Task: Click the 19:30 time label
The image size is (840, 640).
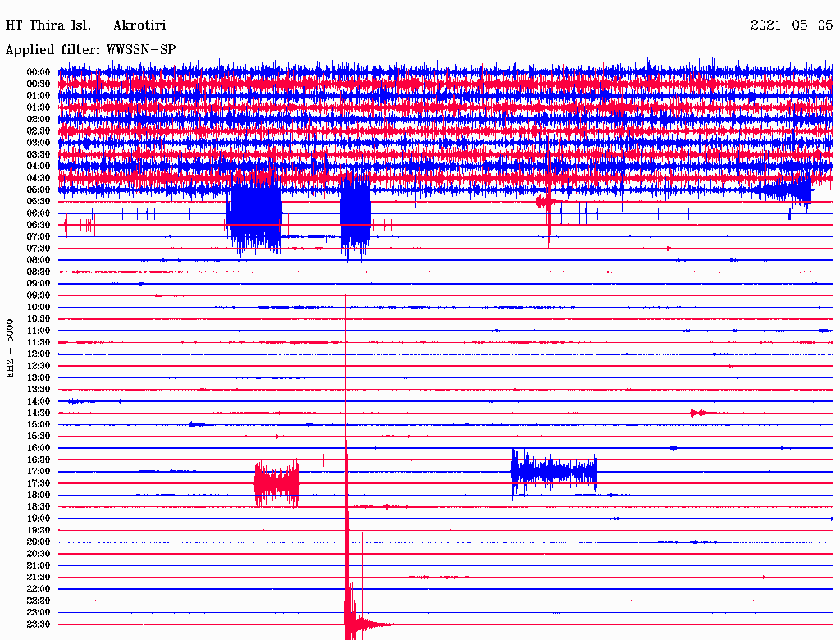Action: pos(39,530)
